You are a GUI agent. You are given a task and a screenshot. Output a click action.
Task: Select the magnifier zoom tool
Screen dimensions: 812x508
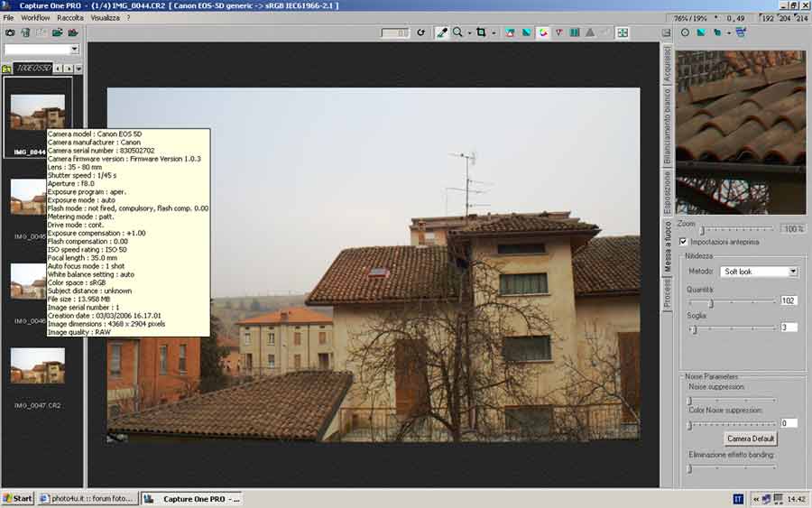coord(457,32)
